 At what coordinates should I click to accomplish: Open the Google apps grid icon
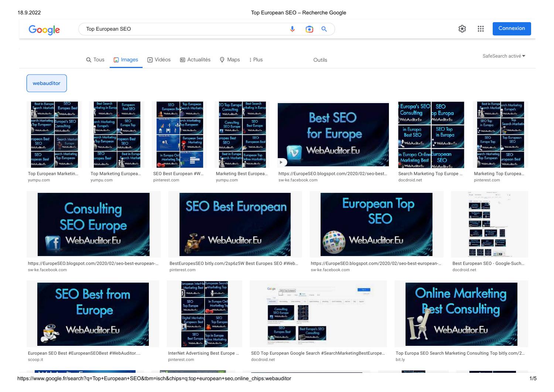point(481,28)
